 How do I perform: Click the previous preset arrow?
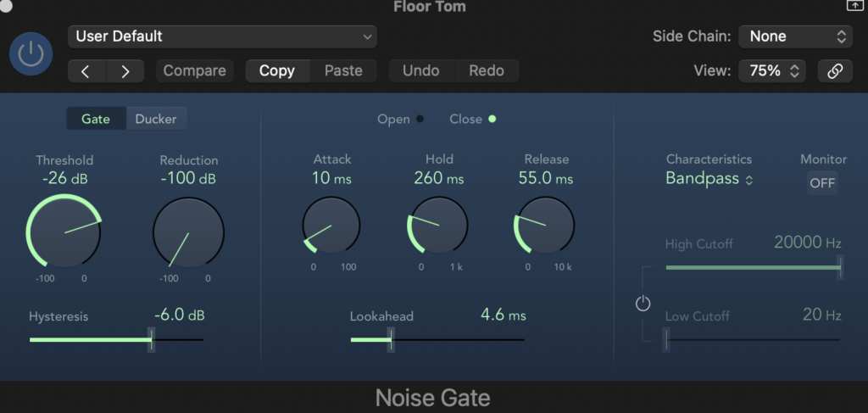tap(86, 71)
